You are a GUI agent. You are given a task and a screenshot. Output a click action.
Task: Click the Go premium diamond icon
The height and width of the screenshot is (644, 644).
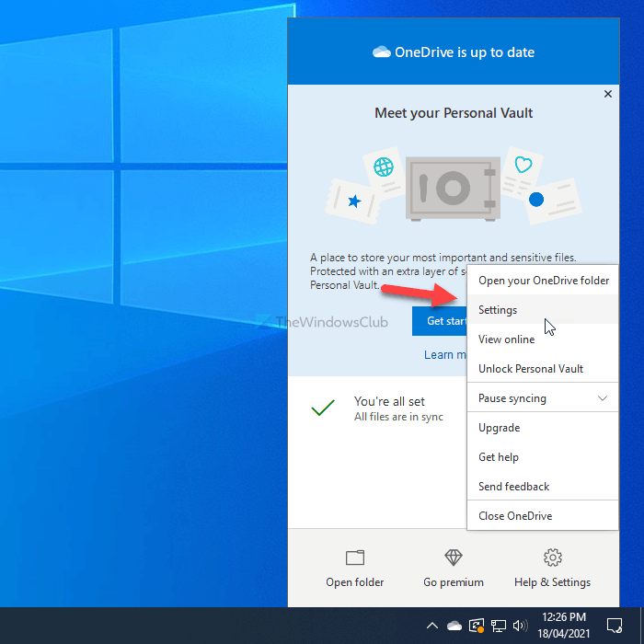click(x=454, y=558)
